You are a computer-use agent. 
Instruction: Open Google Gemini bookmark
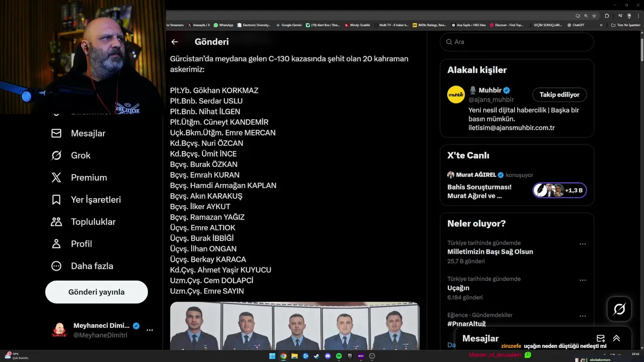point(289,25)
